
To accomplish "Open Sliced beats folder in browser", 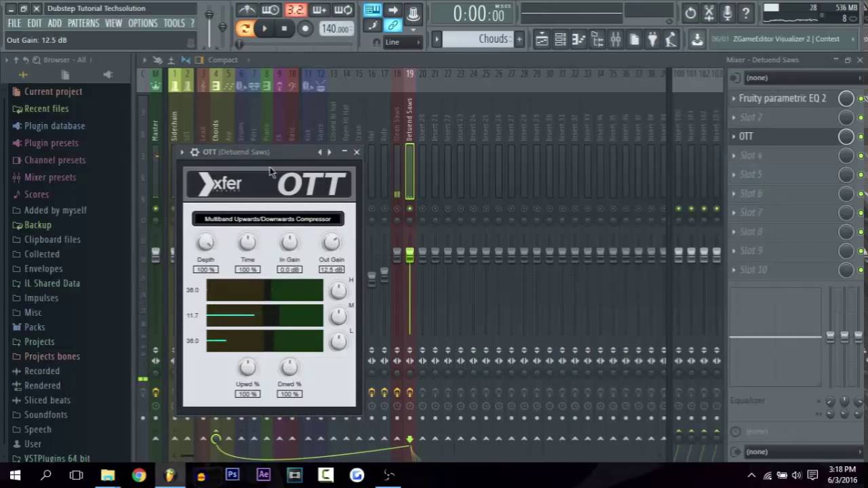I will tap(47, 401).
